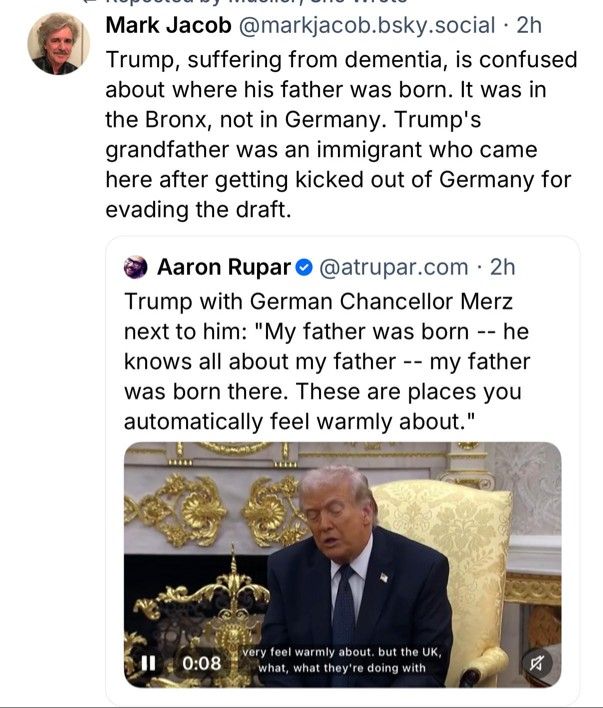
Task: Click the 2h timestamp on Aaron Rupar's post
Action: tap(502, 267)
